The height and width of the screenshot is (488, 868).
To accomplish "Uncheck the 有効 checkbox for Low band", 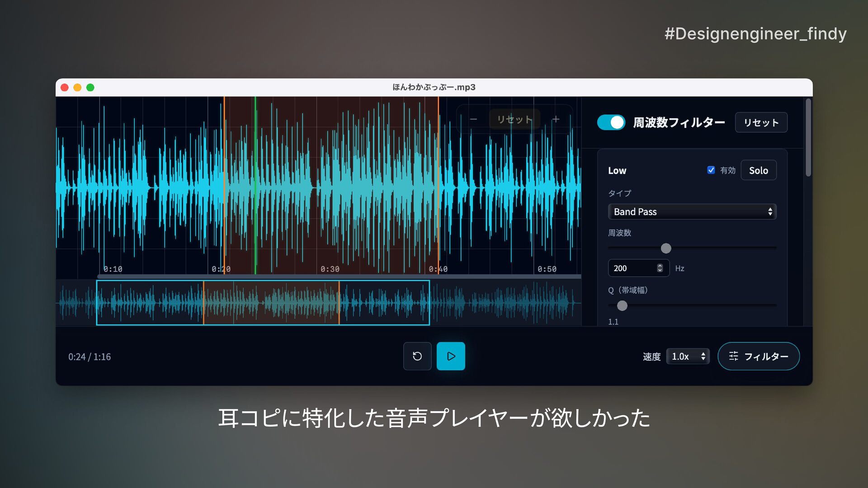I will (711, 170).
